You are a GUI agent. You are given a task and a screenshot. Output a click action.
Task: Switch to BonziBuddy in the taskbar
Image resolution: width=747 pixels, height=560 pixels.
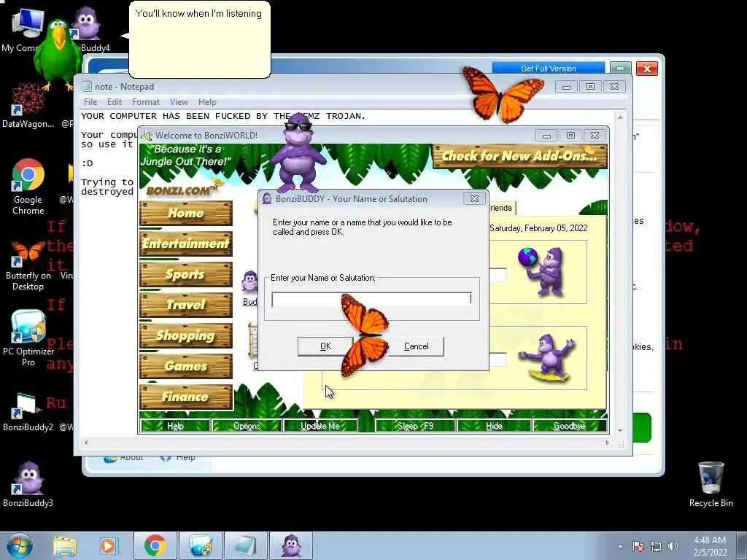click(x=291, y=545)
